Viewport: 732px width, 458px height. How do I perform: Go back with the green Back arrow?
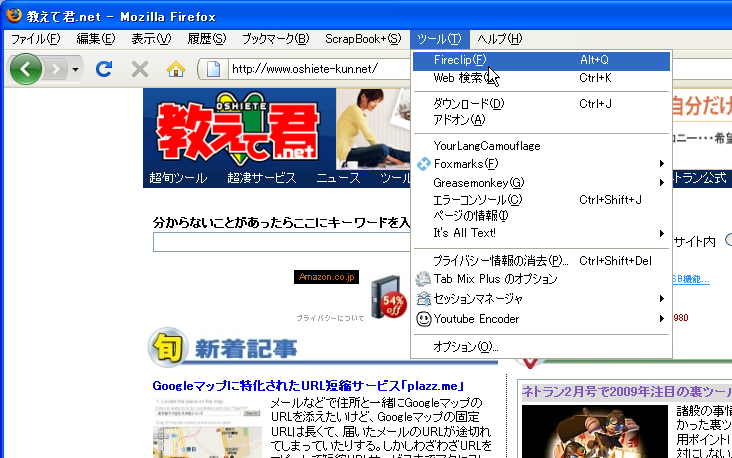coord(25,69)
